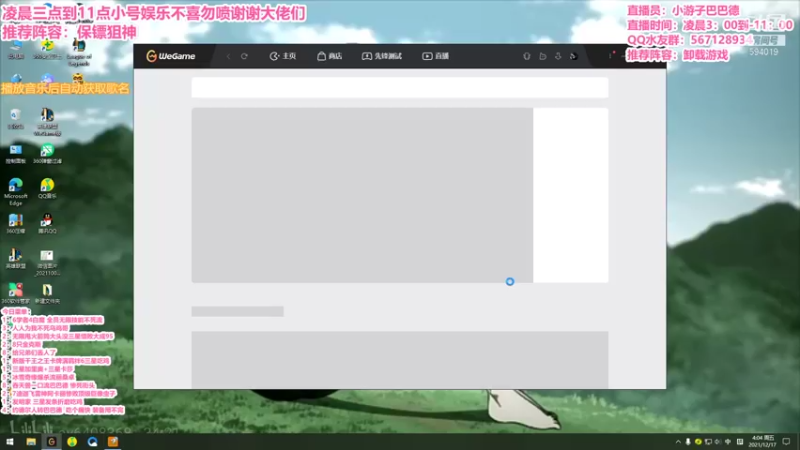Open the WeGame desktop shortcut icon
Screen dimensions: 800x450
tap(47, 122)
